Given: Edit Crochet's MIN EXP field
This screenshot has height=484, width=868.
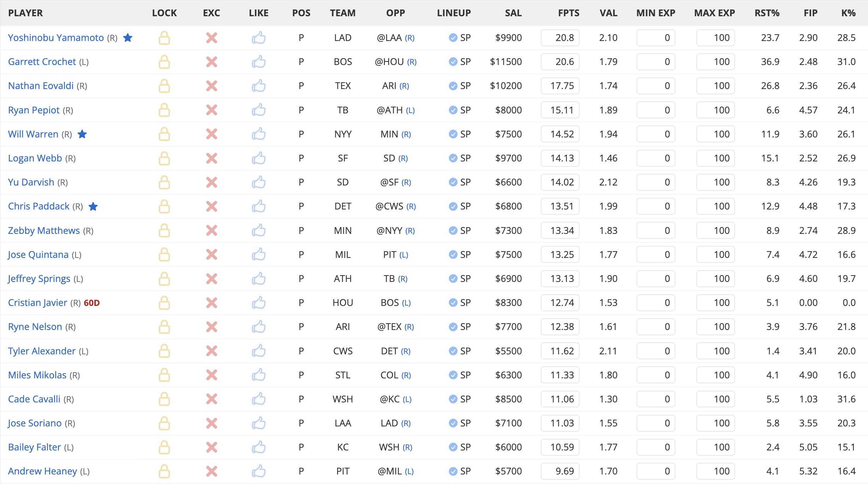Looking at the screenshot, I should (x=656, y=62).
